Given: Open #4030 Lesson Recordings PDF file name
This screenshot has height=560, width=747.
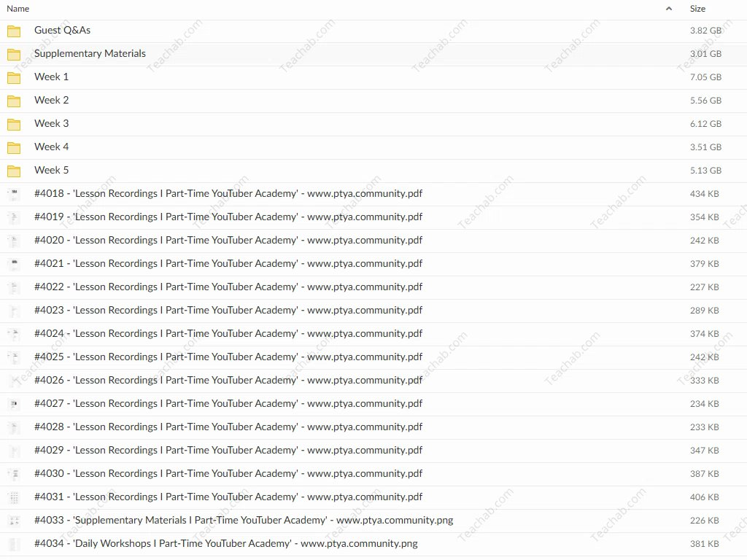Looking at the screenshot, I should (228, 473).
